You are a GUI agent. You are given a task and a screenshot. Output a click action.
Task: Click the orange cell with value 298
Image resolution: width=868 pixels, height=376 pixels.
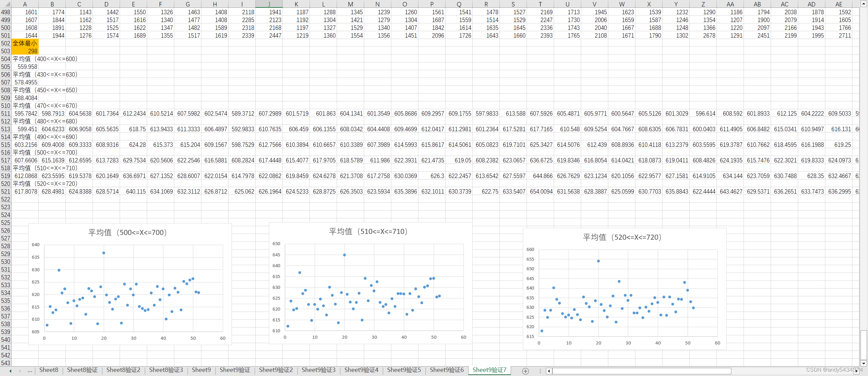click(x=25, y=51)
